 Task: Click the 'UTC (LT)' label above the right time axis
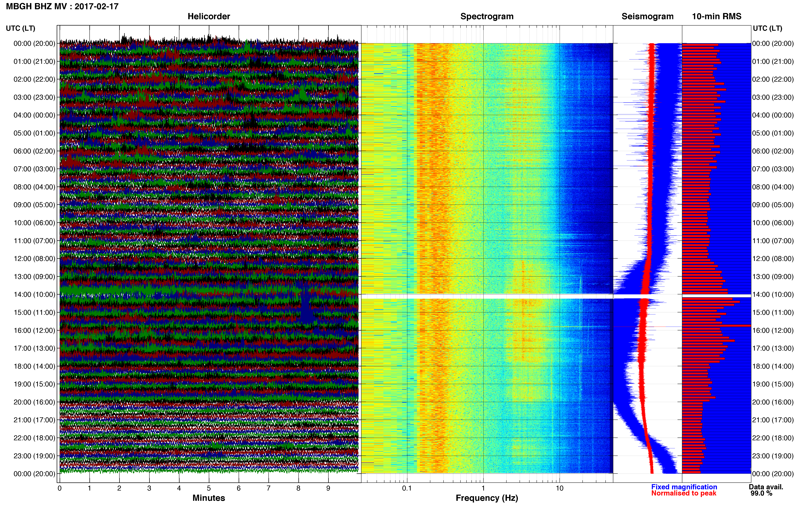(767, 28)
